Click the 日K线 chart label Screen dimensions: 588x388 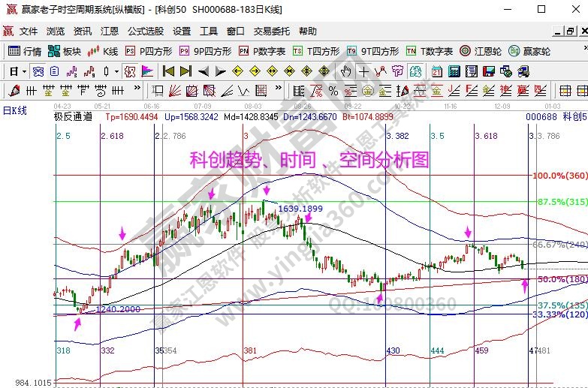coord(14,110)
